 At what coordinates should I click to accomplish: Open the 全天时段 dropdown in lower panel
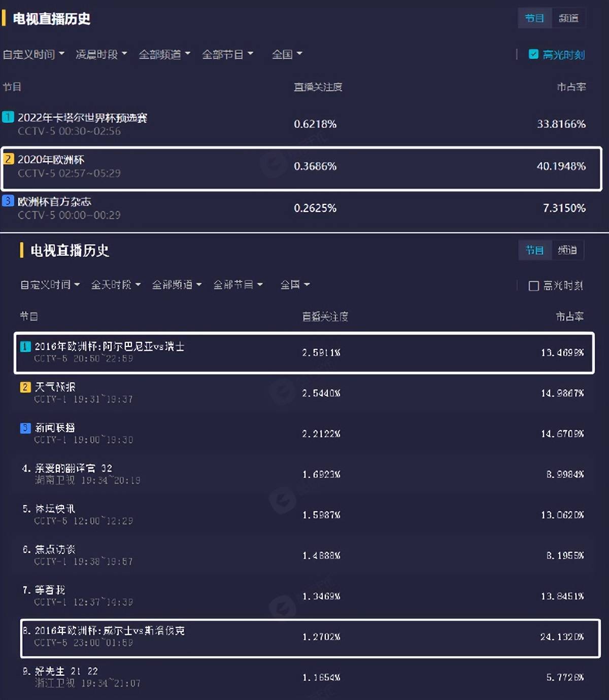[116, 285]
